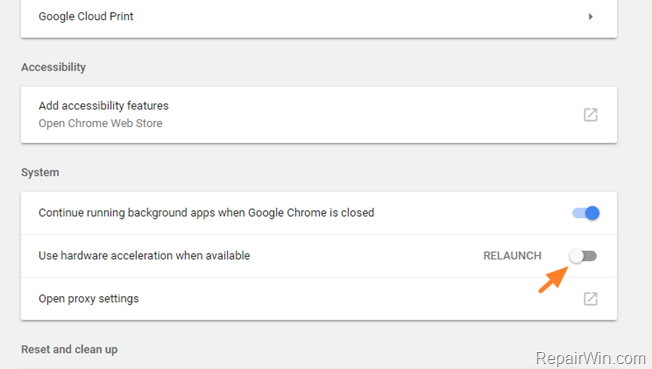Open the Google Cloud Print row
This screenshot has width=652, height=369.
(319, 18)
